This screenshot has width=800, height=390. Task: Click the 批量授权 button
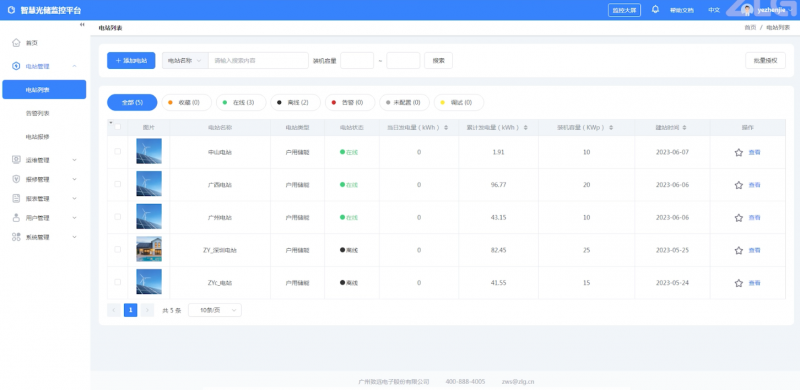(765, 60)
